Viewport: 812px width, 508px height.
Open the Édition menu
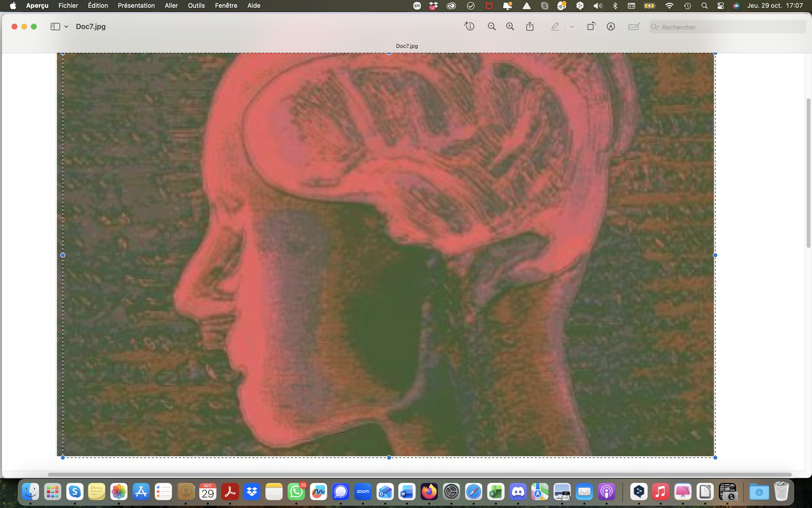pyautogui.click(x=98, y=5)
